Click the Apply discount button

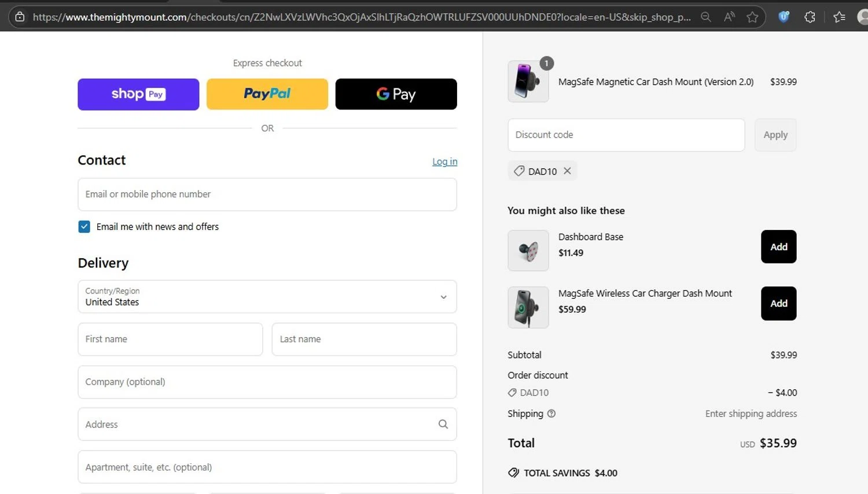(x=775, y=135)
